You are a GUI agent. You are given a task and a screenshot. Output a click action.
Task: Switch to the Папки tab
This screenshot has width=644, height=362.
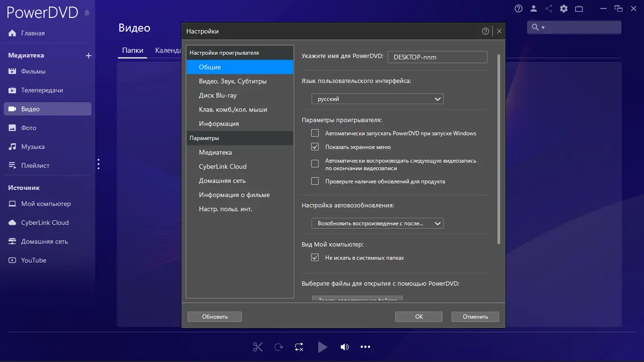[132, 50]
